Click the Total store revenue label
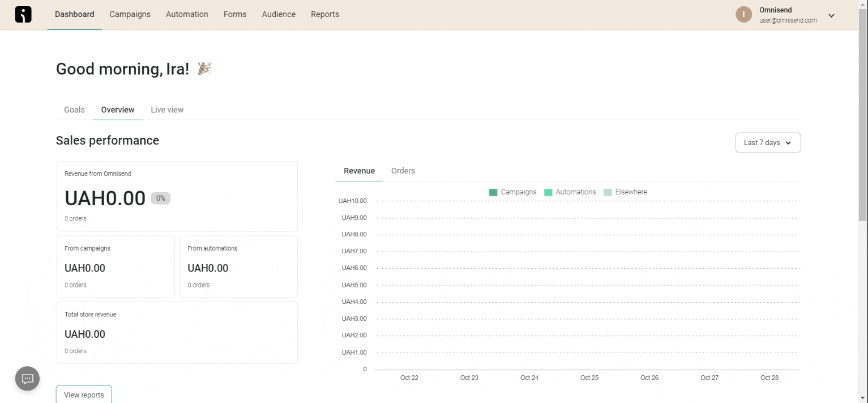 coord(90,315)
